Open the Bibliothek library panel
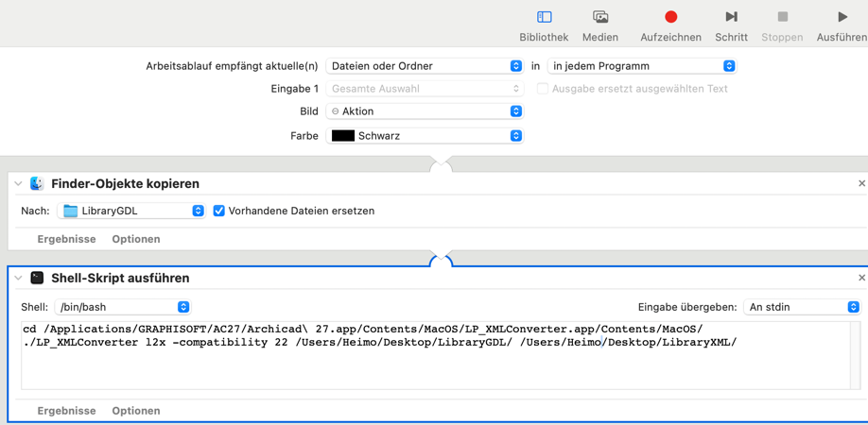 (544, 25)
